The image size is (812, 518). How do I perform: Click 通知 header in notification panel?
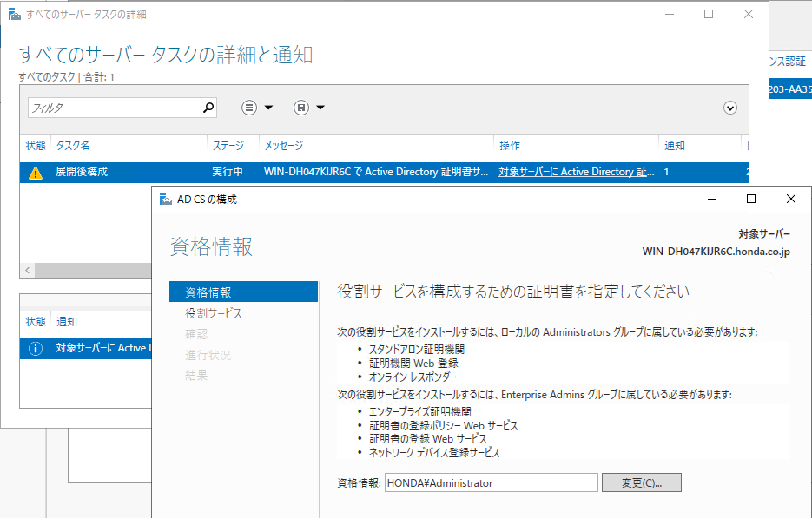coord(67,321)
